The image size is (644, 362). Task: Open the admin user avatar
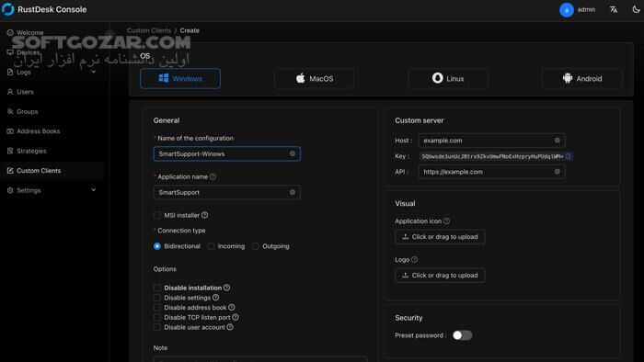pyautogui.click(x=567, y=10)
